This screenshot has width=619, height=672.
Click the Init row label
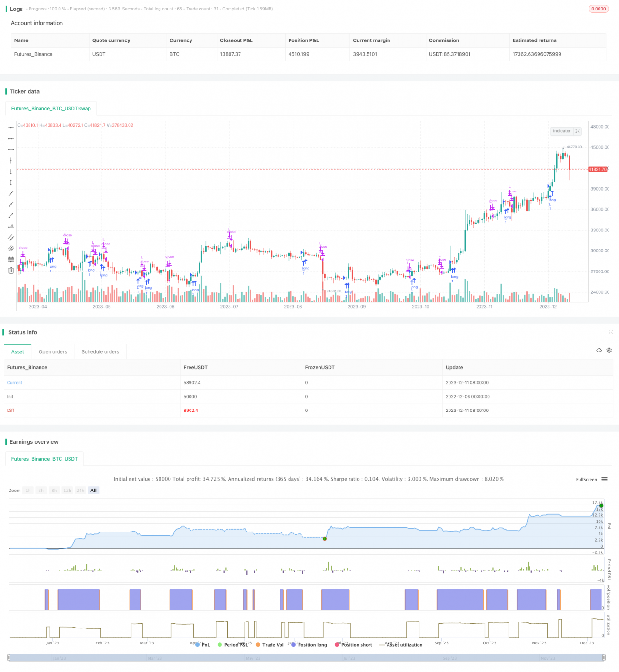[x=10, y=397]
